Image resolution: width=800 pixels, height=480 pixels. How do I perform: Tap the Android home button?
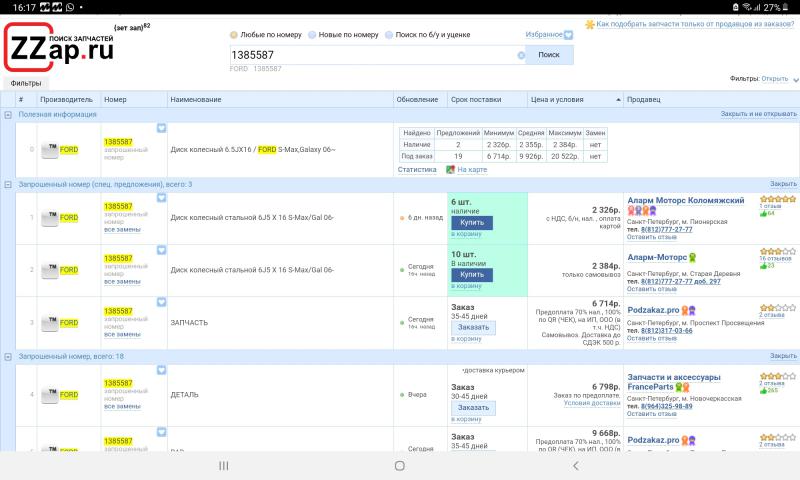(x=400, y=466)
